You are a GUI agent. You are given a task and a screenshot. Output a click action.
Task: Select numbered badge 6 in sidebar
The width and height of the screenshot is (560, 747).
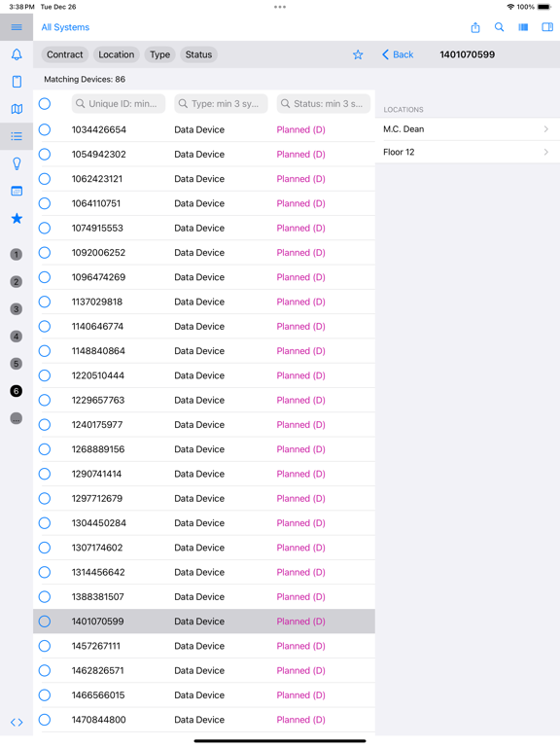click(x=17, y=391)
